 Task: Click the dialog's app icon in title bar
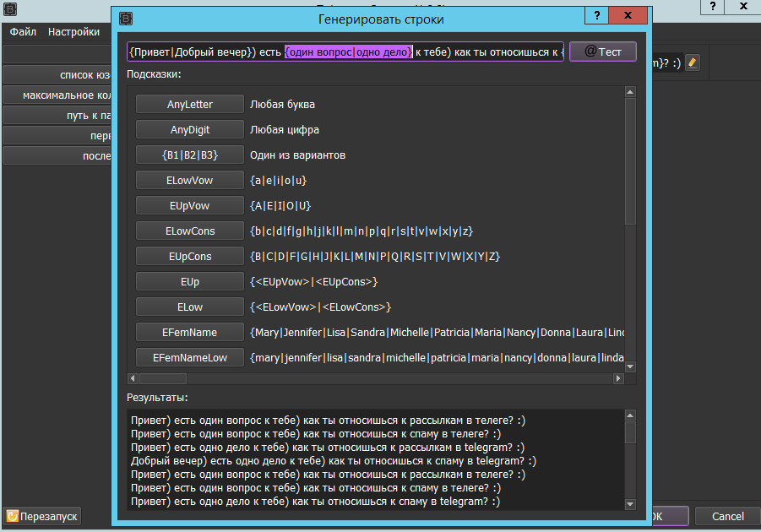point(126,18)
